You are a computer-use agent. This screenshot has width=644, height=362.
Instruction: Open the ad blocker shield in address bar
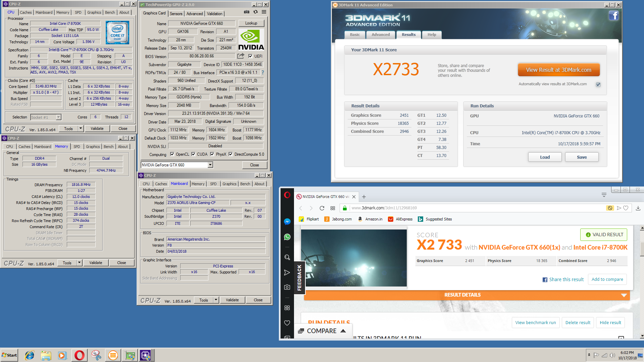point(610,208)
